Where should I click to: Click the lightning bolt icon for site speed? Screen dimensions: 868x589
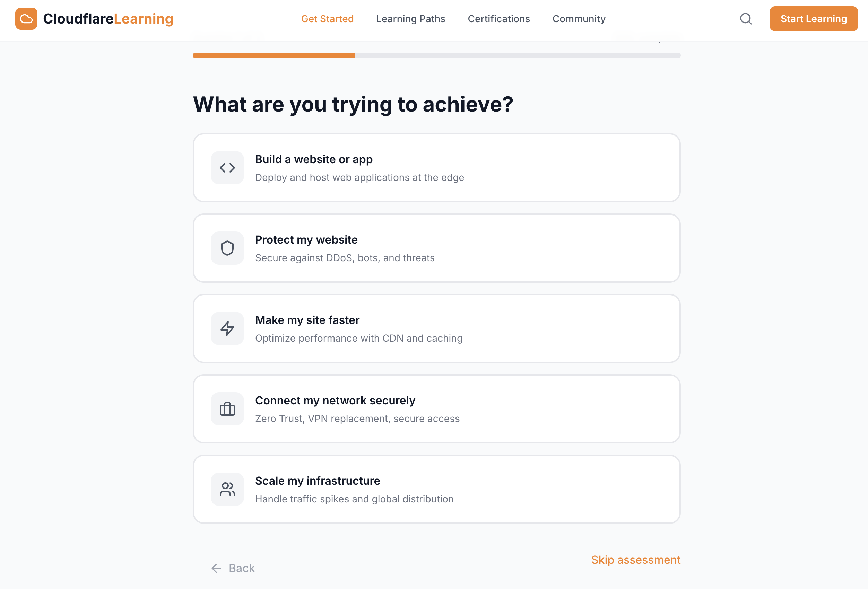tap(227, 328)
